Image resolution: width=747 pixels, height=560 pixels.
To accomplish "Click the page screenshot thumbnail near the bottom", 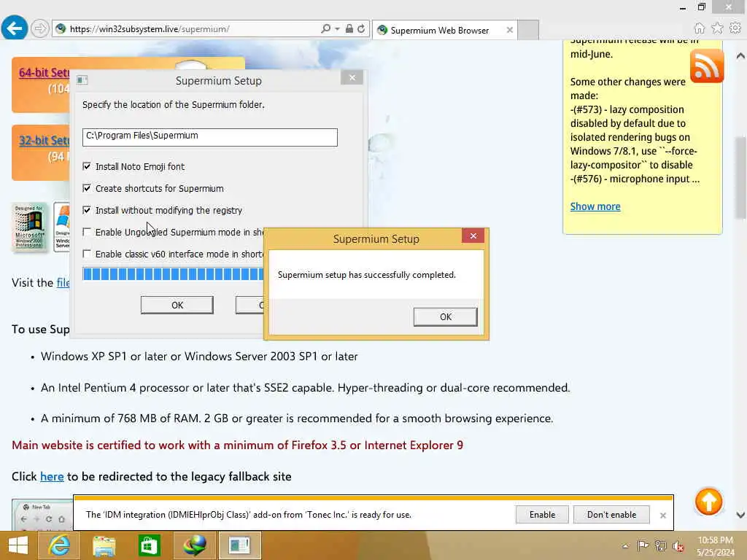I will click(42, 514).
